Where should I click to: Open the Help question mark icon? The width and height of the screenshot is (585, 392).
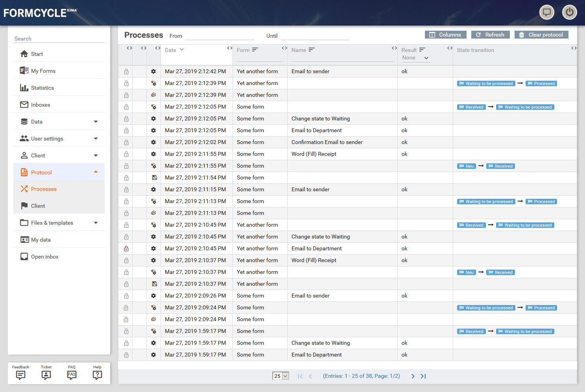97,375
